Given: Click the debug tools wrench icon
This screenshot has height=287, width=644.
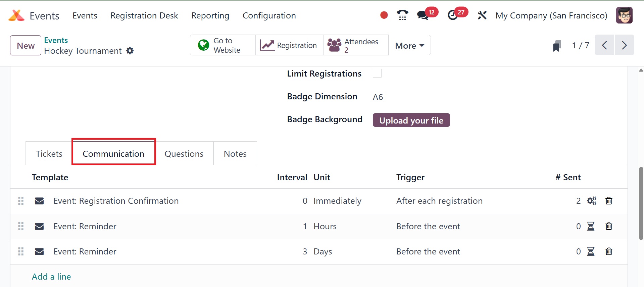Looking at the screenshot, I should click(482, 15).
